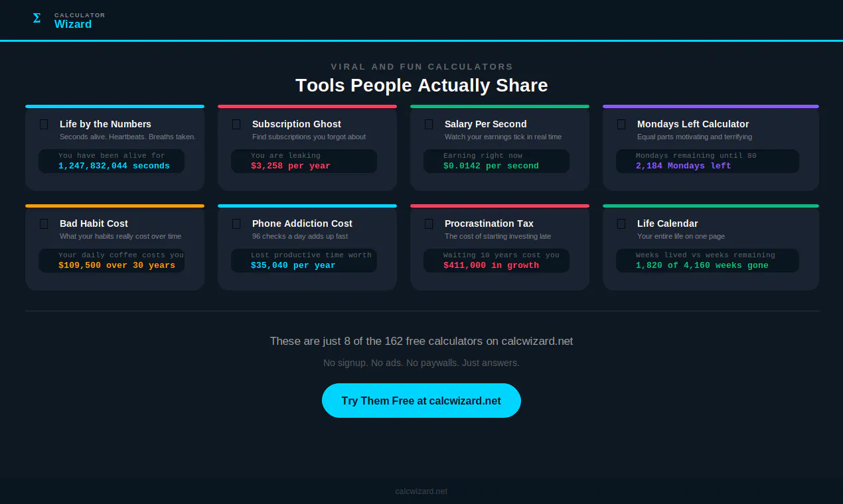843x504 pixels.
Task: Select the 2,184 Mondays left preview
Action: (x=708, y=161)
